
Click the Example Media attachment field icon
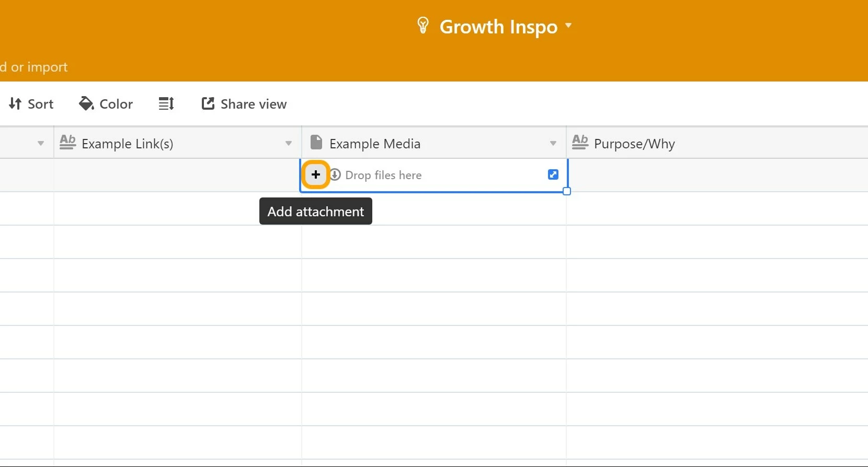tap(316, 142)
